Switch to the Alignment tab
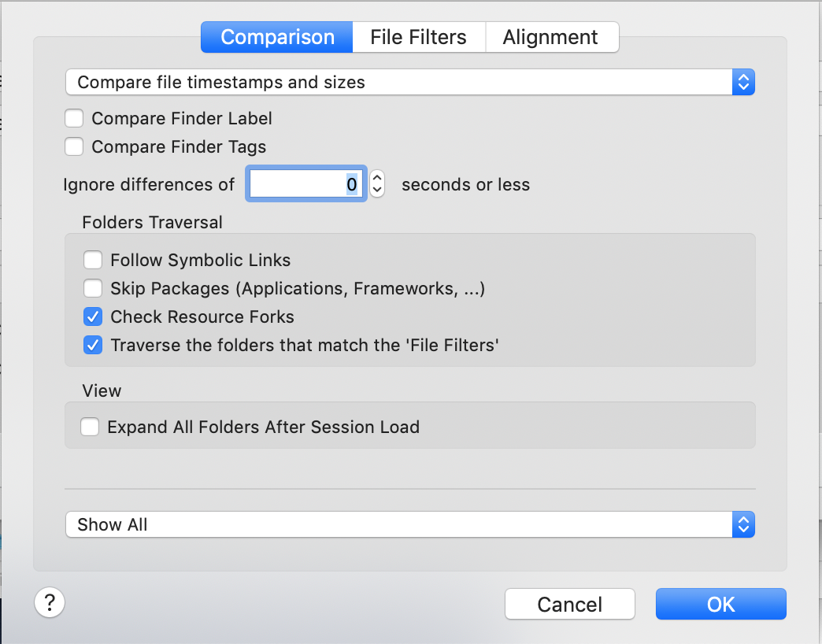Screen dimensions: 822x644 pos(550,37)
